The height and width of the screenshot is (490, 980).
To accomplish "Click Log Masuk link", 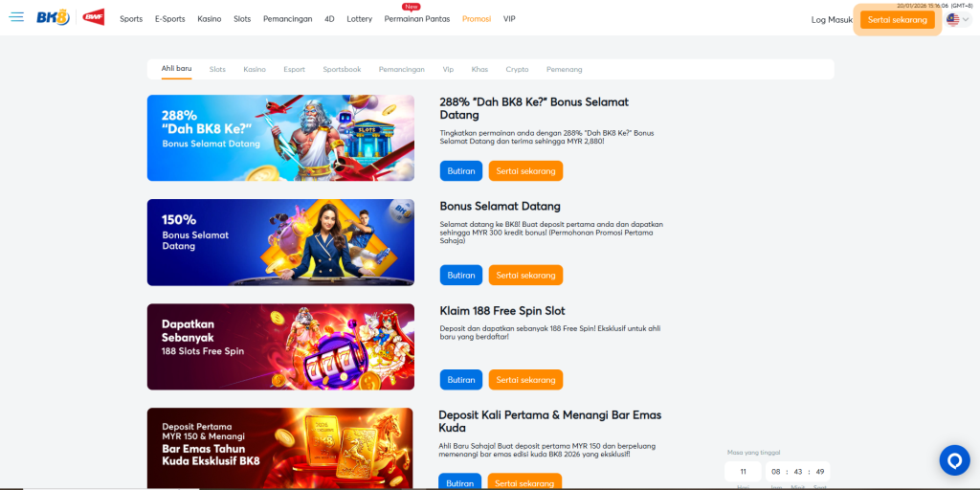I will coord(832,19).
